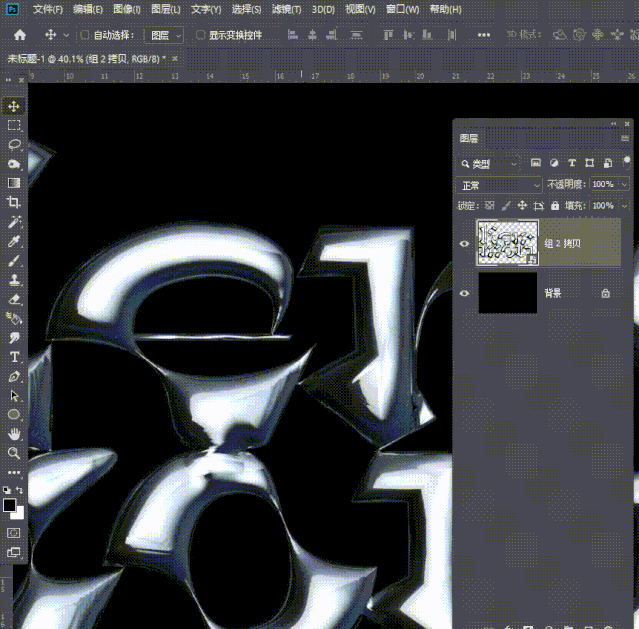639x629 pixels.
Task: Open the 类型 layer filter dropdown
Action: point(489,164)
